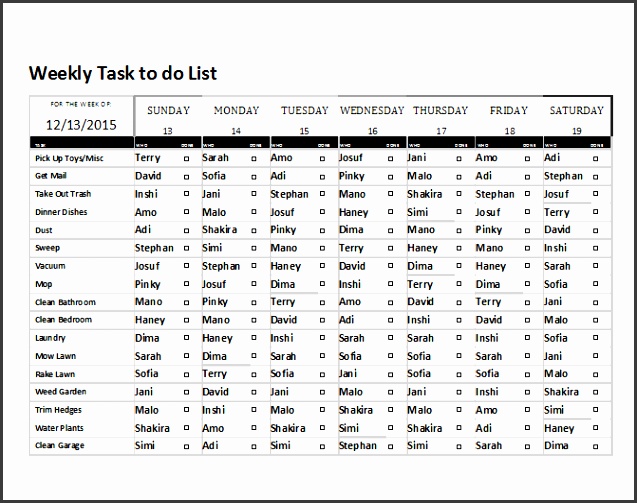Tick Wednesday's done box for Clean Garage
The width and height of the screenshot is (637, 503).
(x=390, y=447)
